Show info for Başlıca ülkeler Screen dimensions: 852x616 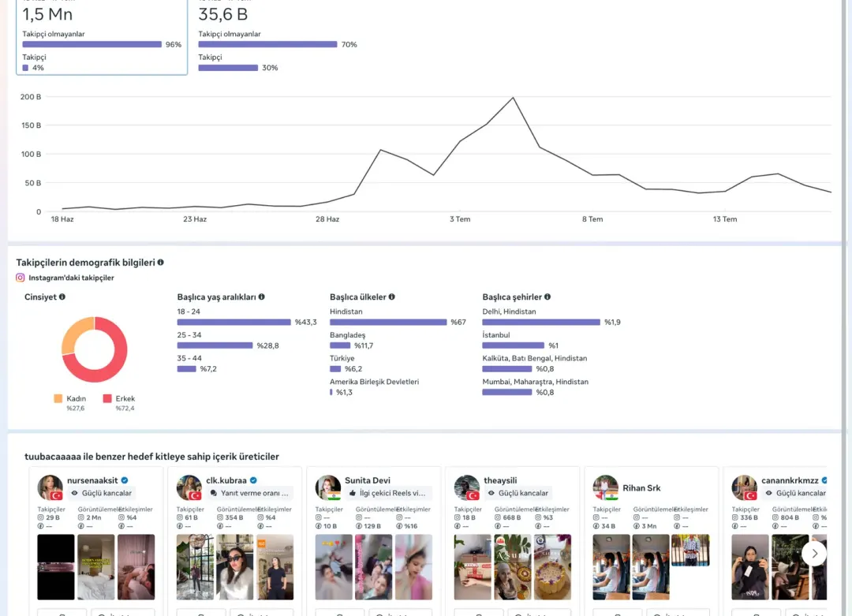392,297
